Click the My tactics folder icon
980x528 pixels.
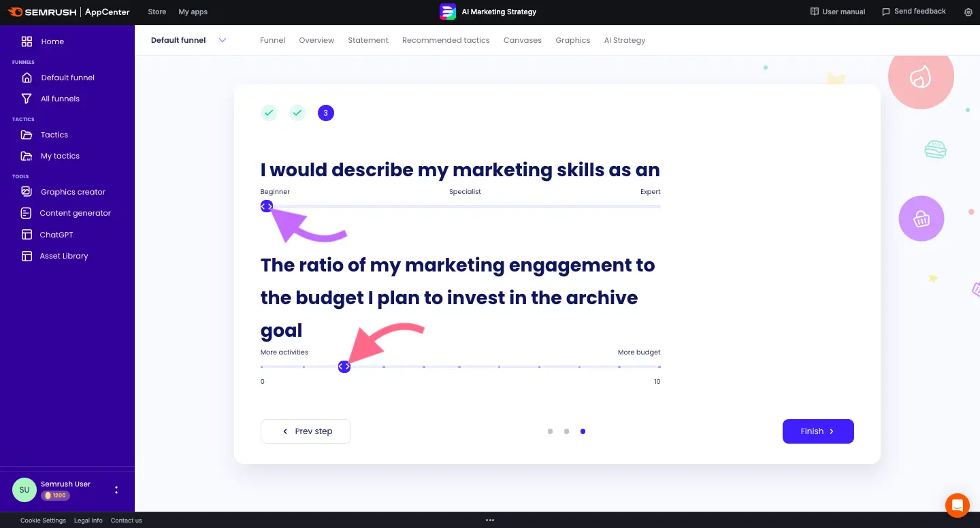click(x=27, y=156)
